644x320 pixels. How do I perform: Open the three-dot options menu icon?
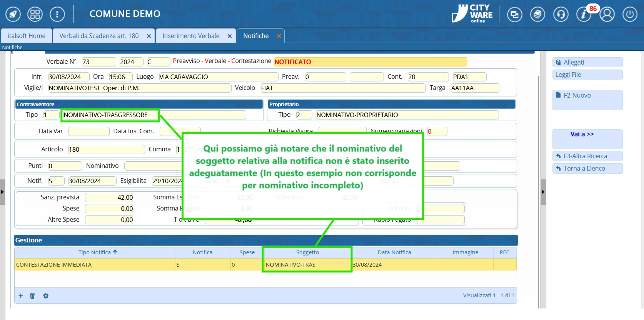click(57, 15)
